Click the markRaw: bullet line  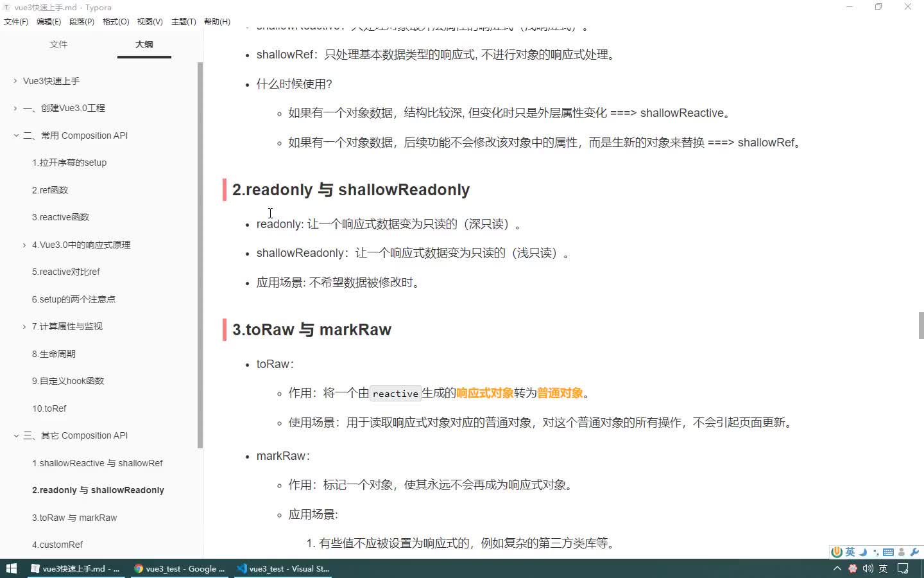tap(284, 456)
